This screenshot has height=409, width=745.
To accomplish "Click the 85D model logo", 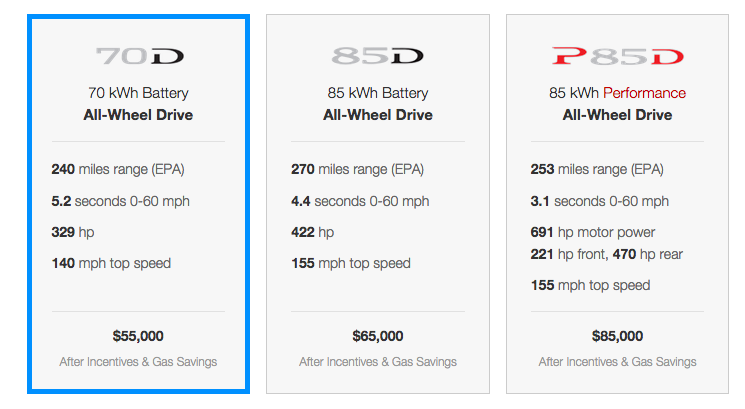I will coord(378,56).
